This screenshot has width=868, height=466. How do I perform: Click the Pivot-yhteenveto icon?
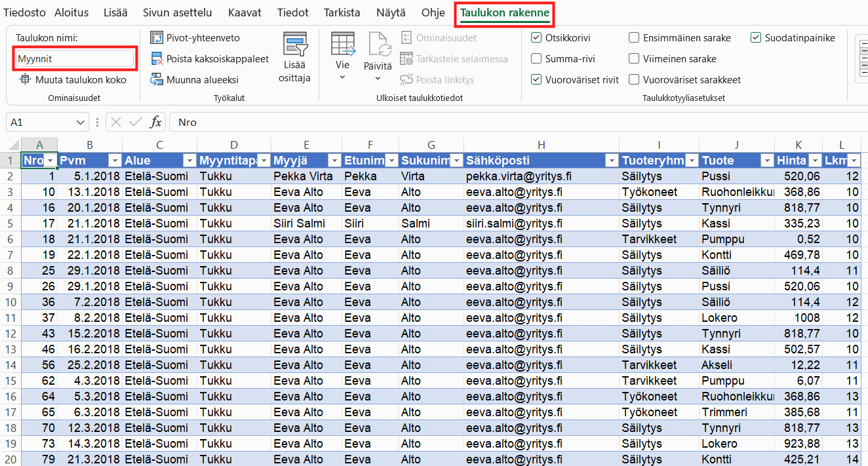(156, 38)
